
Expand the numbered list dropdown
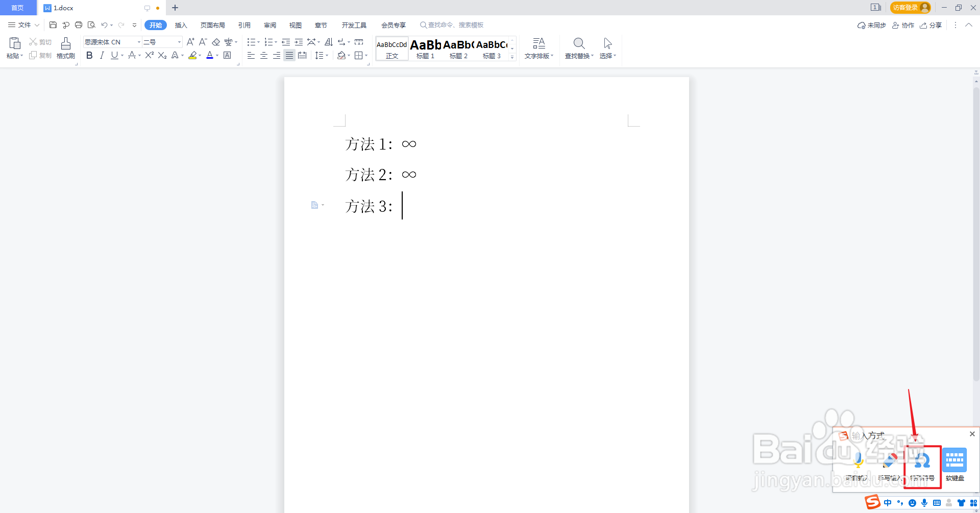coord(276,42)
